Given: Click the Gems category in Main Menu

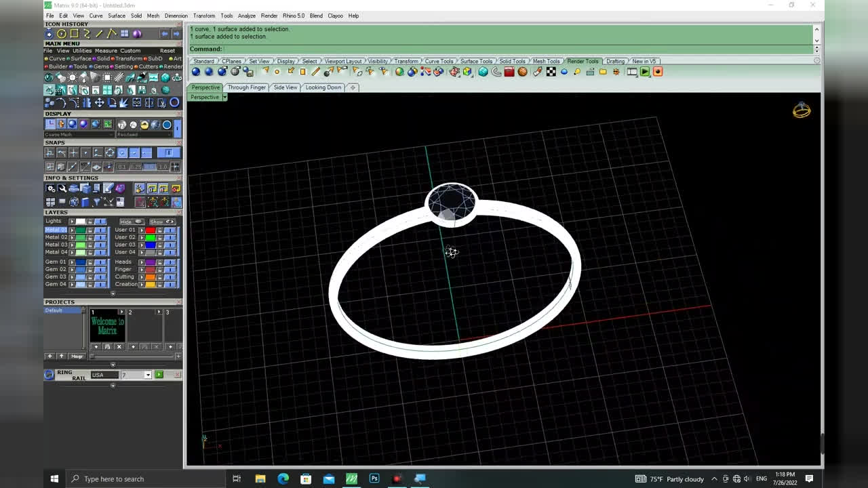Looking at the screenshot, I should tap(101, 66).
